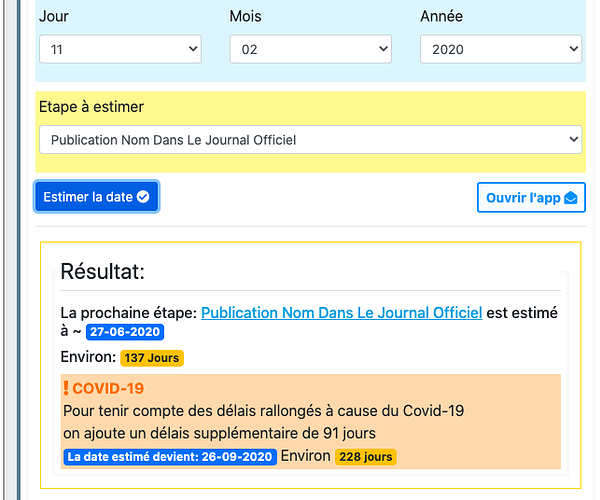The width and height of the screenshot is (600, 500).
Task: Click the text 'Pour tenir compte des délais rallongés'
Action: pyautogui.click(x=192, y=411)
